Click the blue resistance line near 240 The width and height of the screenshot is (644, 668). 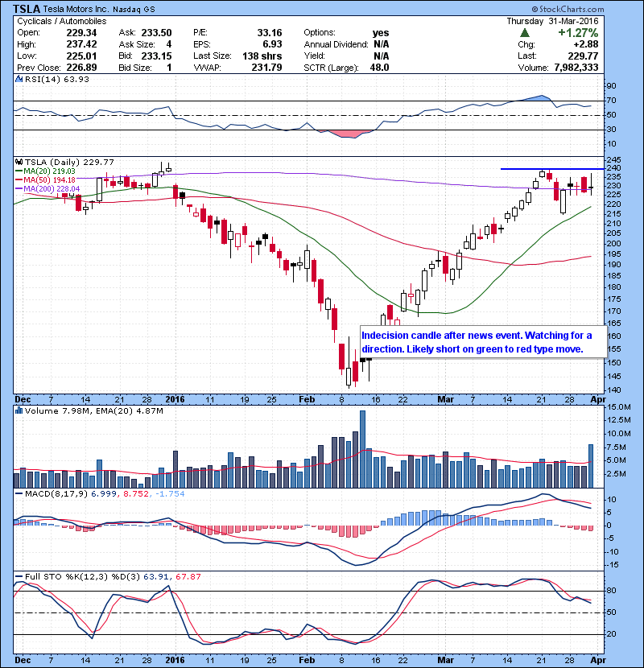click(x=552, y=169)
